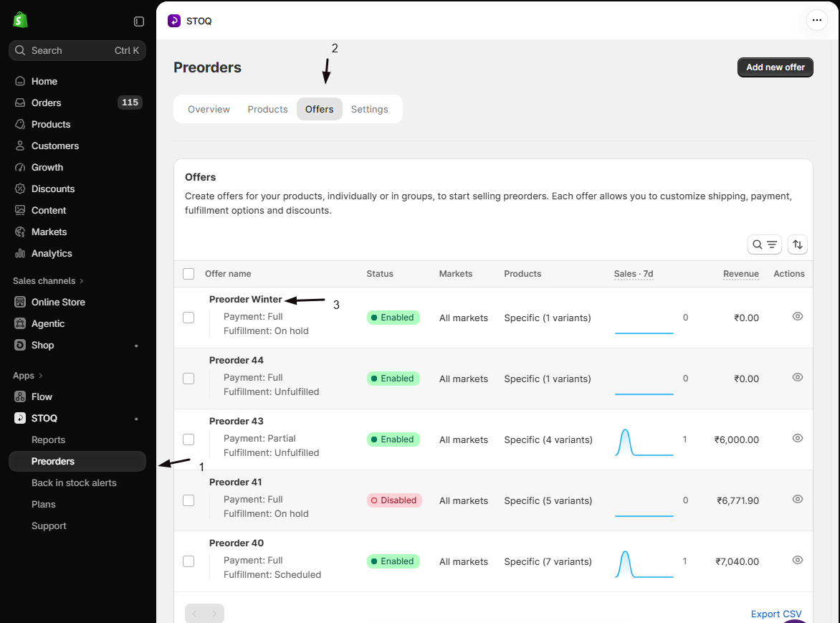
Task: Switch to the Settings tab
Action: pyautogui.click(x=369, y=109)
